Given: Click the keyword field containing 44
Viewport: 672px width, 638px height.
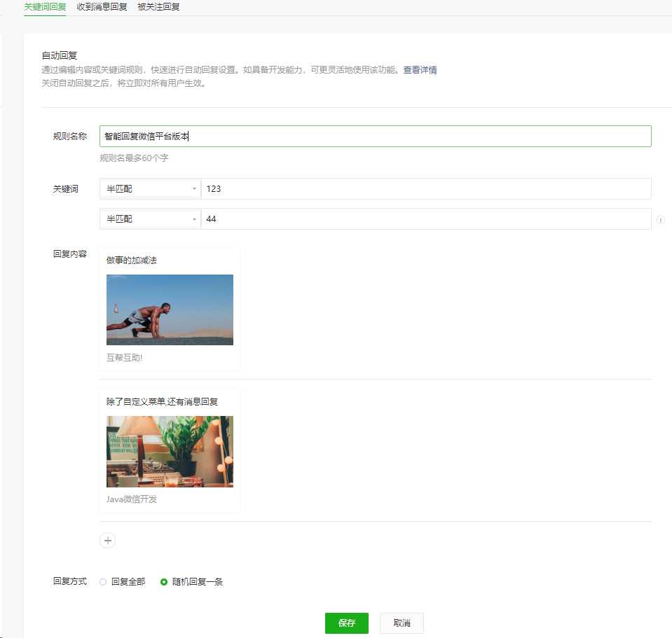Looking at the screenshot, I should click(426, 219).
